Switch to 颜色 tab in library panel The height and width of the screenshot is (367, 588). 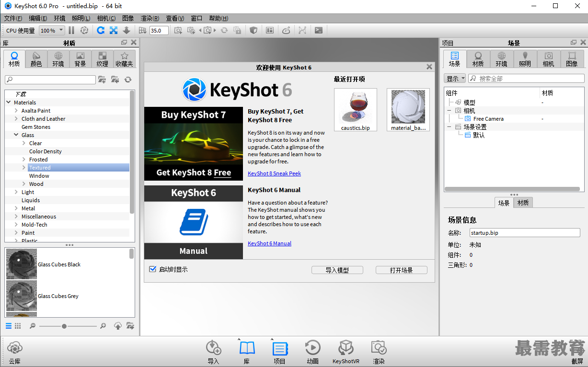pos(36,59)
